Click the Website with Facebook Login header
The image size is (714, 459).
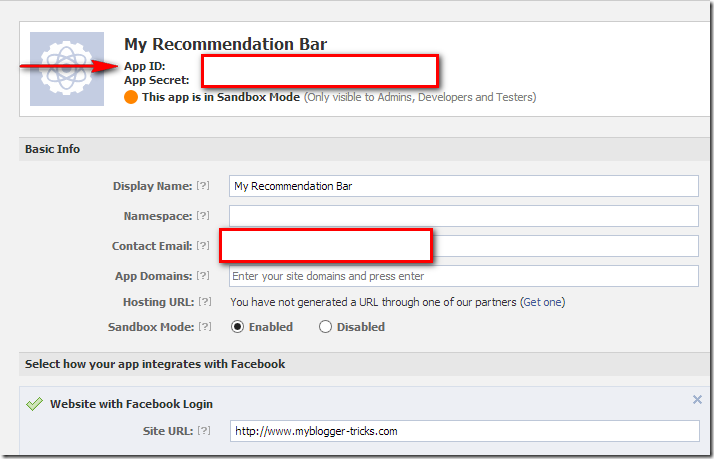click(x=131, y=404)
